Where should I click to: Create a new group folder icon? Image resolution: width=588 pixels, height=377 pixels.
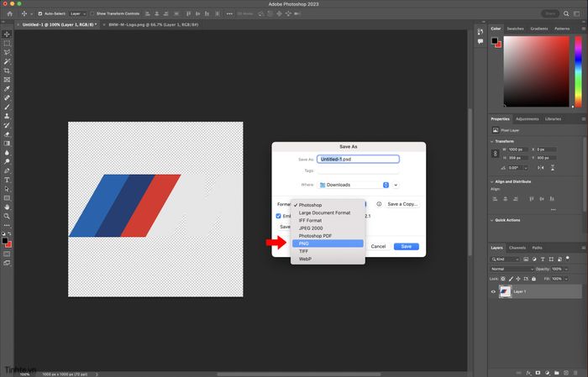pos(556,373)
